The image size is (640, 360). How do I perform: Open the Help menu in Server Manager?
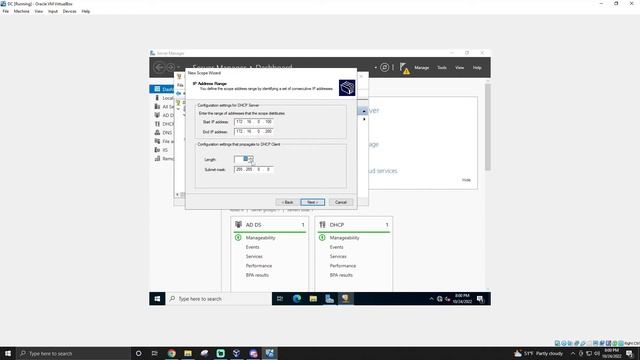(477, 68)
